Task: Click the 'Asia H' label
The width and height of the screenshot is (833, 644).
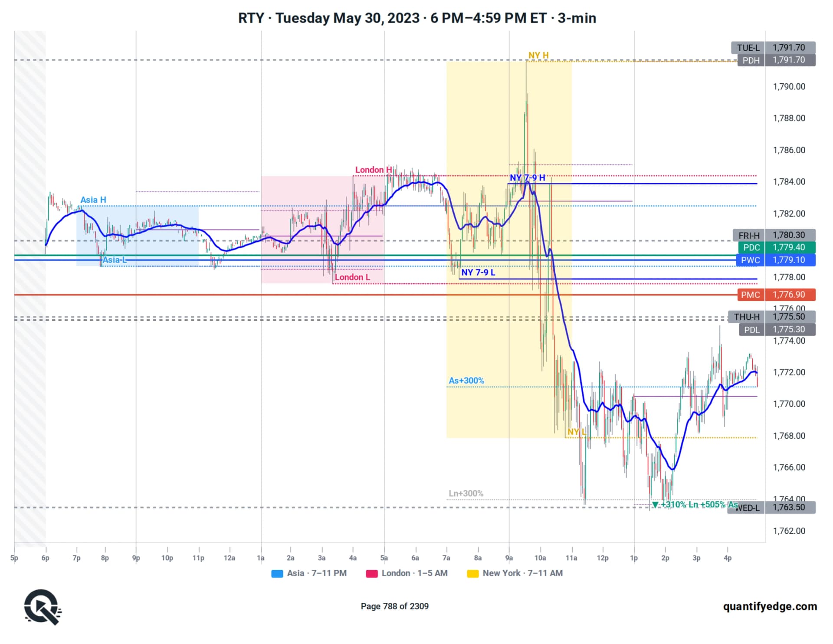Action: (93, 200)
